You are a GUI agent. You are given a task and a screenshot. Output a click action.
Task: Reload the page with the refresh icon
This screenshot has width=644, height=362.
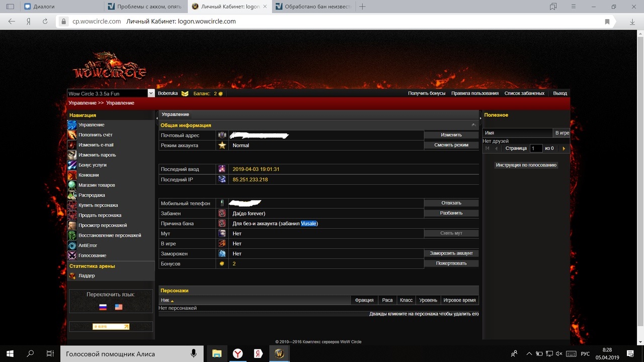[45, 22]
